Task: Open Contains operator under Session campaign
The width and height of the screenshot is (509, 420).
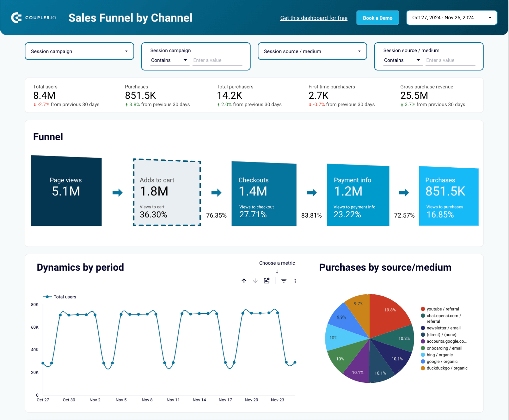Action: pos(169,60)
